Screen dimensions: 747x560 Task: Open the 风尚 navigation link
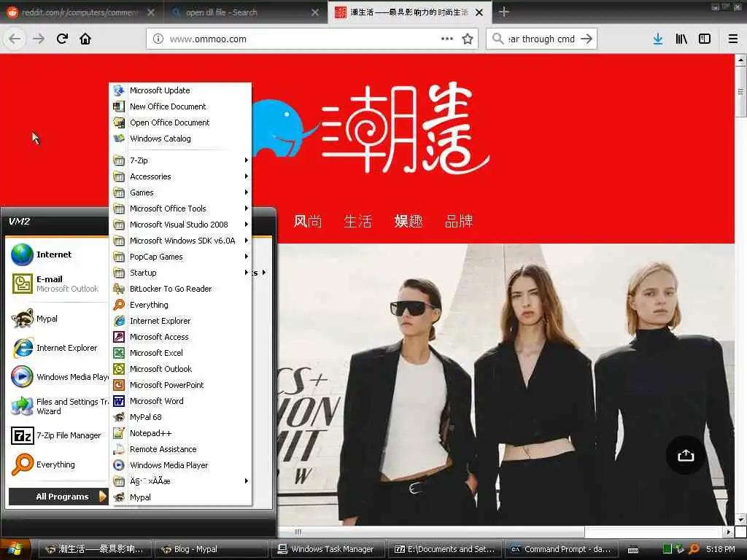click(307, 221)
